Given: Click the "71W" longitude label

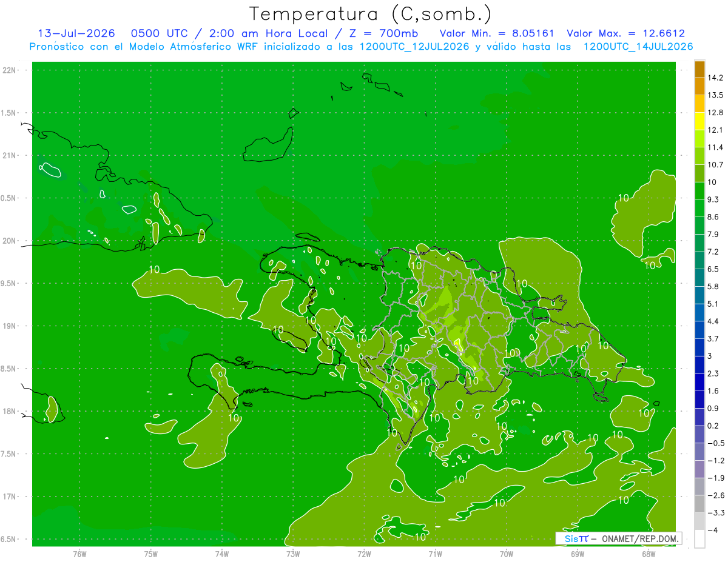Looking at the screenshot, I should [x=435, y=554].
